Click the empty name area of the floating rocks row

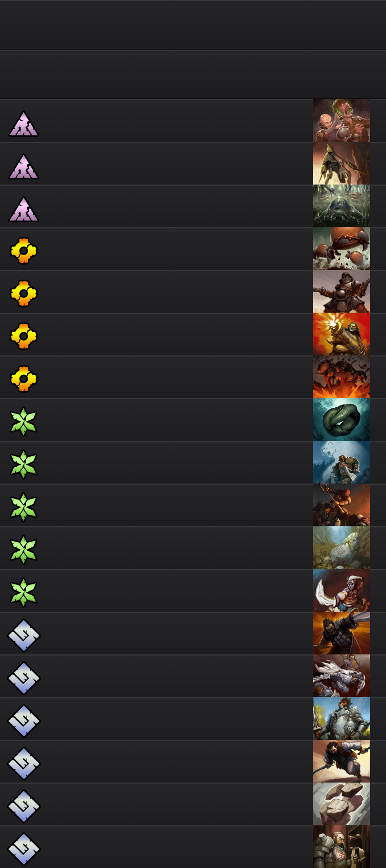176,804
